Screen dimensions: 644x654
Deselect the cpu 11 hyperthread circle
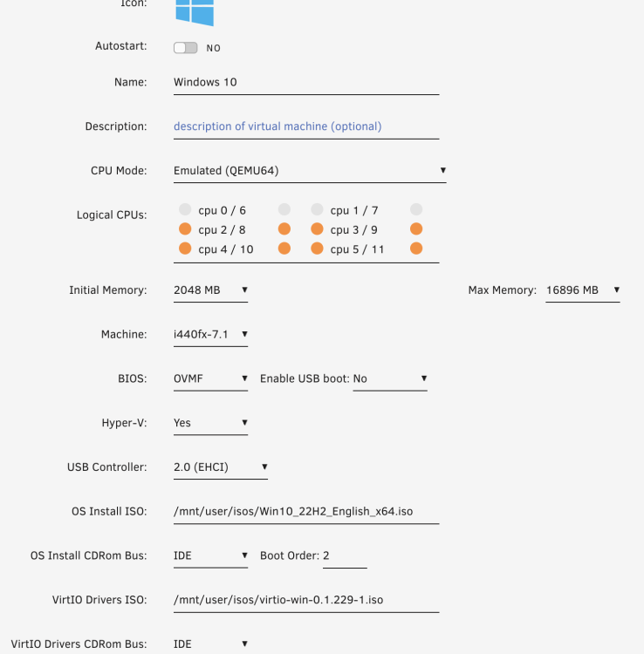coord(416,249)
